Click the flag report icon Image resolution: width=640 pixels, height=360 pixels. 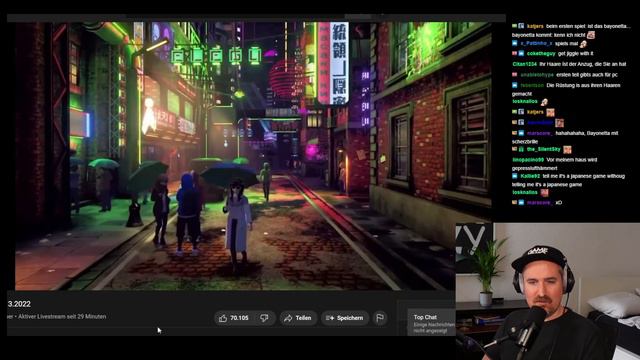[x=380, y=318]
